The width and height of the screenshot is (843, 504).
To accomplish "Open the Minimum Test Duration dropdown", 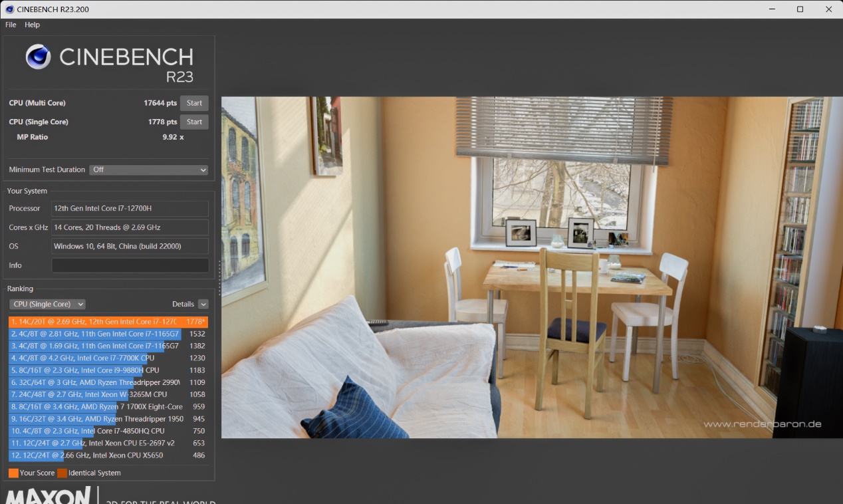I will tap(148, 170).
